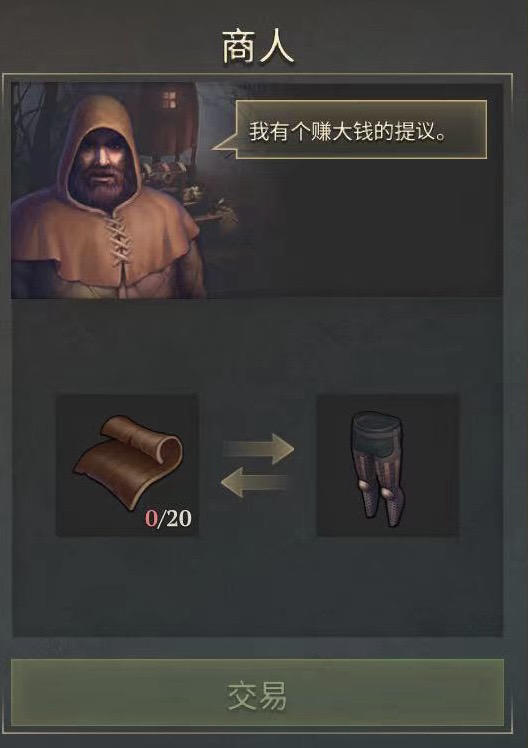This screenshot has height=748, width=528.
Task: Click the speech bubble's pointer tail
Action: click(x=224, y=145)
